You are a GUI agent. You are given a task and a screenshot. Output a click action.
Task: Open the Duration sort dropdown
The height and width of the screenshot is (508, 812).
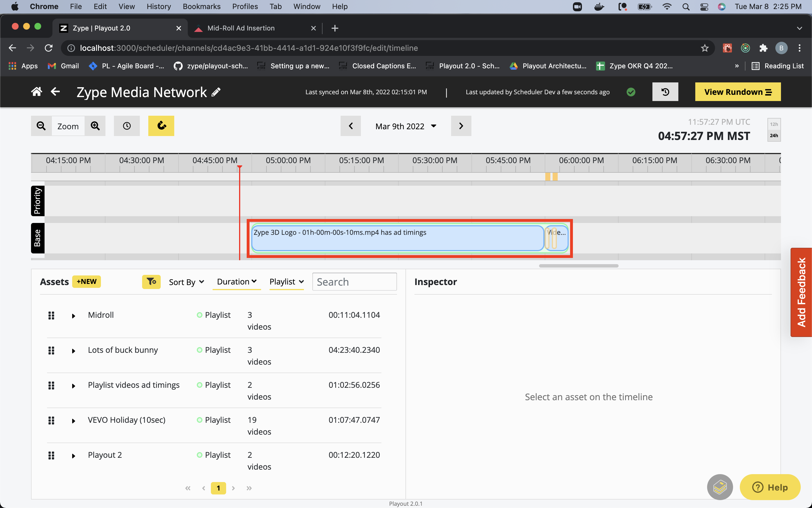237,282
